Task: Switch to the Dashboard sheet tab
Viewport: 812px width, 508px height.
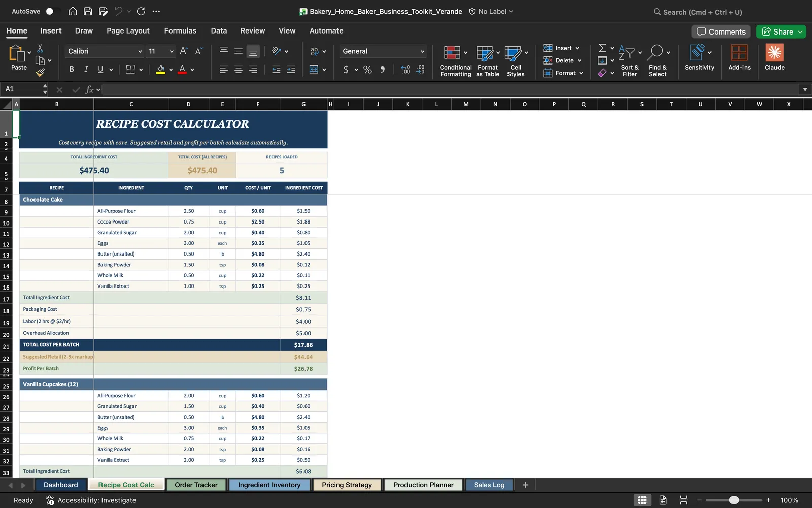Action: pos(61,485)
